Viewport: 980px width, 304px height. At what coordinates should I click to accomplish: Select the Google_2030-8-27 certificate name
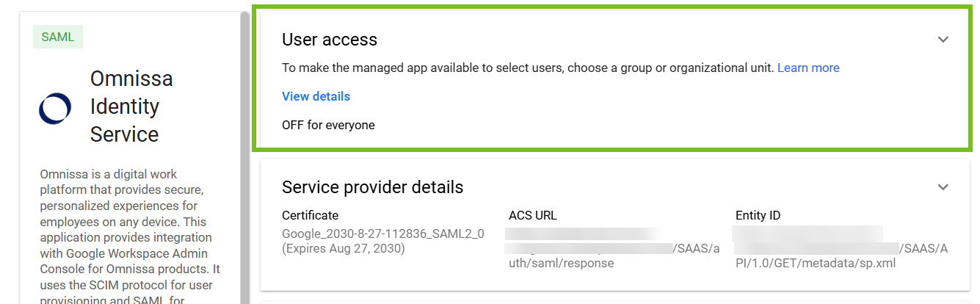(x=383, y=234)
